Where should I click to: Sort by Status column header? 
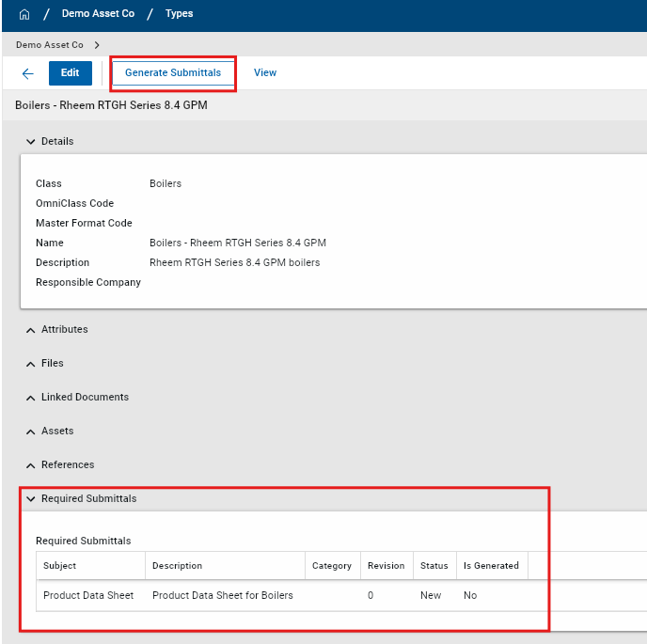(434, 566)
